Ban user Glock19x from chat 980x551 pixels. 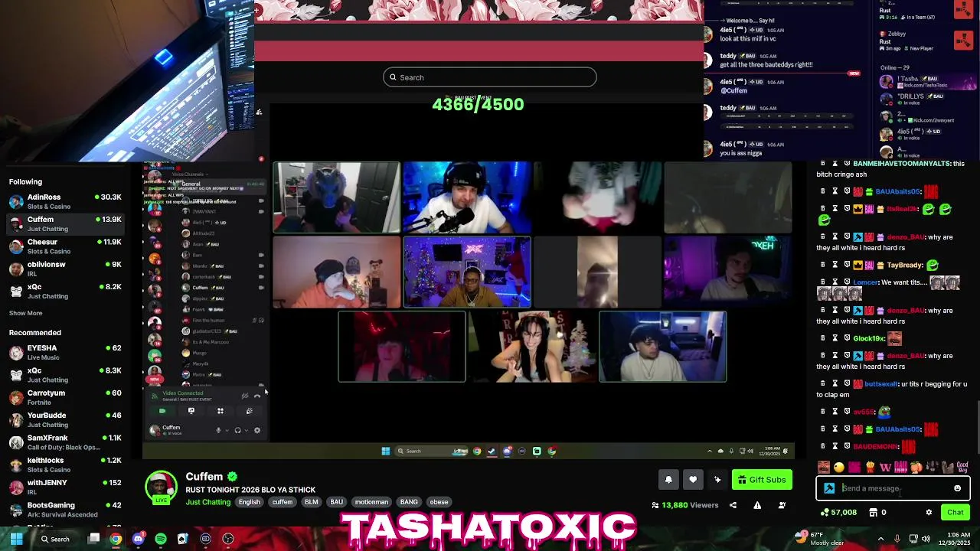pos(847,337)
